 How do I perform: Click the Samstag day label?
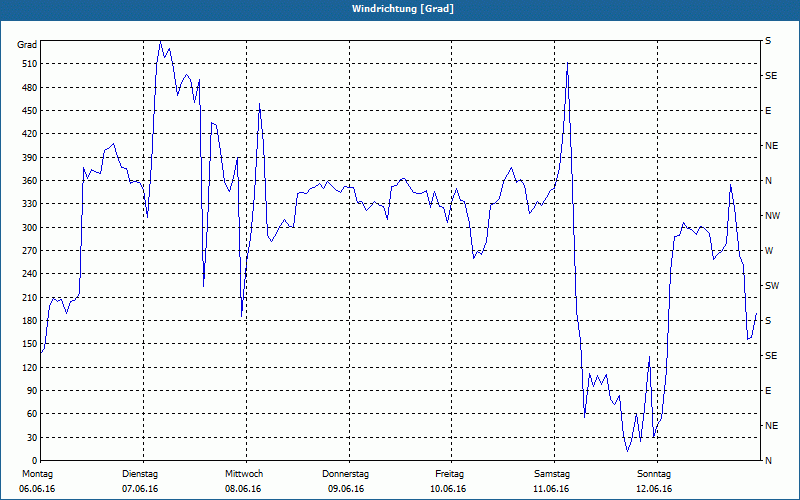552,474
